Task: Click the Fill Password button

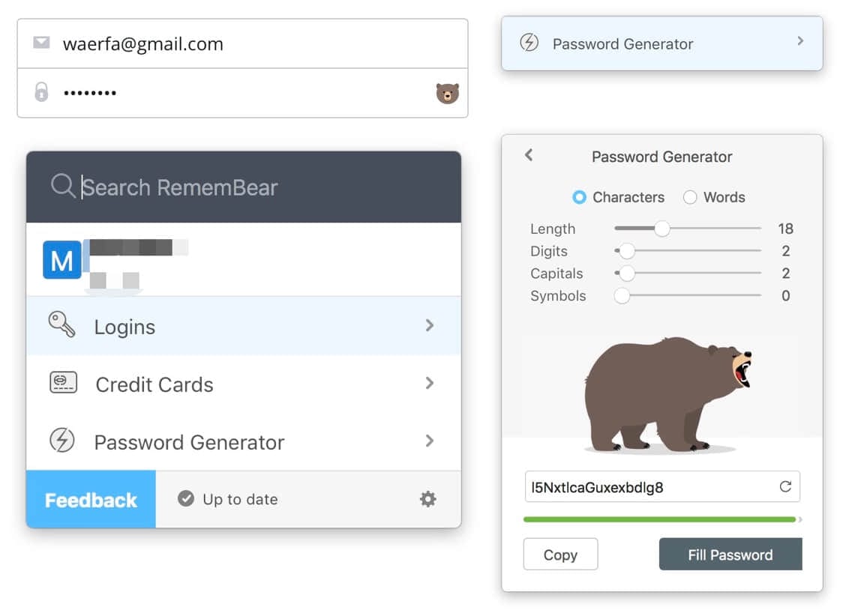Action: tap(730, 555)
